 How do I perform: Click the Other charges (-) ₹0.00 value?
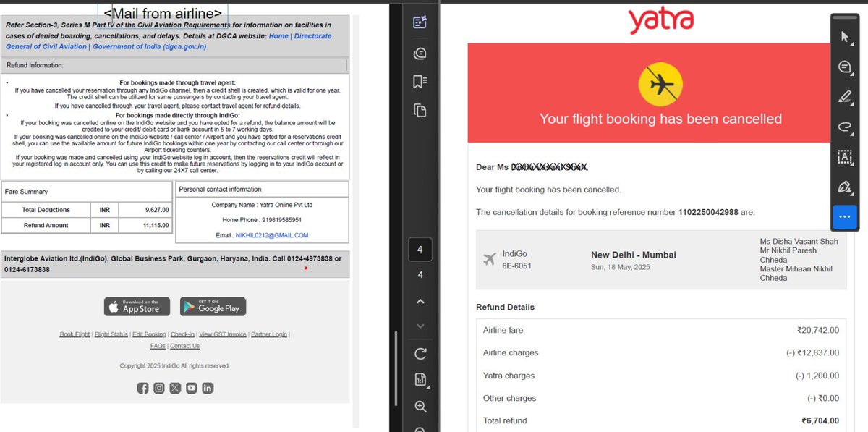tap(824, 399)
